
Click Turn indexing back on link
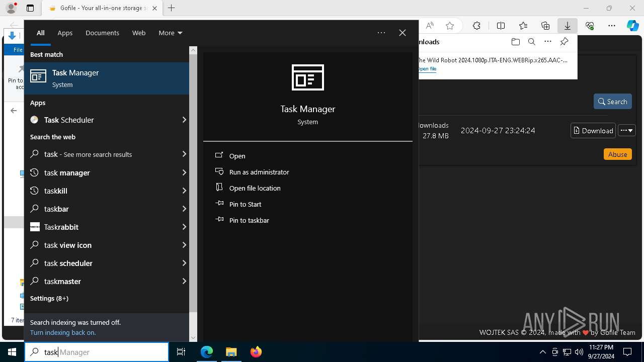[x=63, y=332]
